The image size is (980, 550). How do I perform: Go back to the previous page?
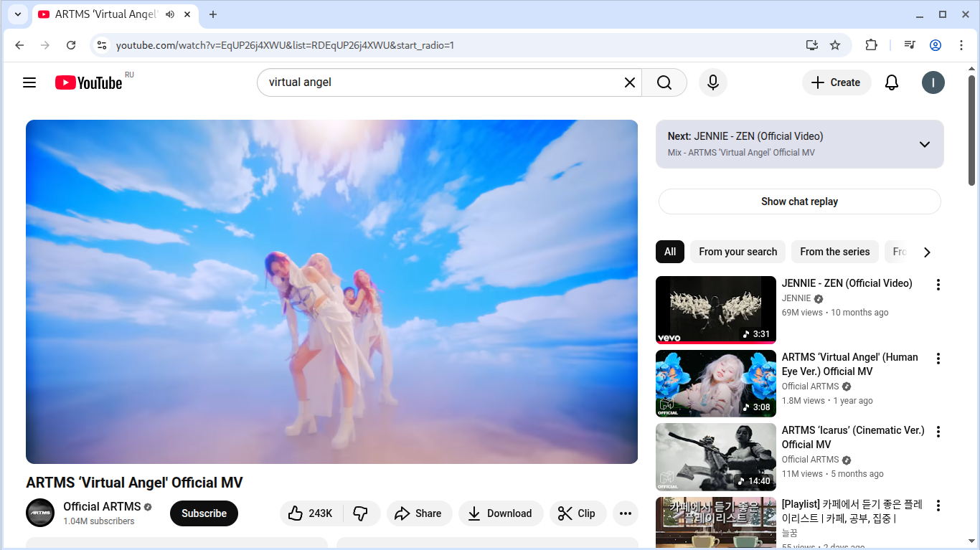click(19, 45)
